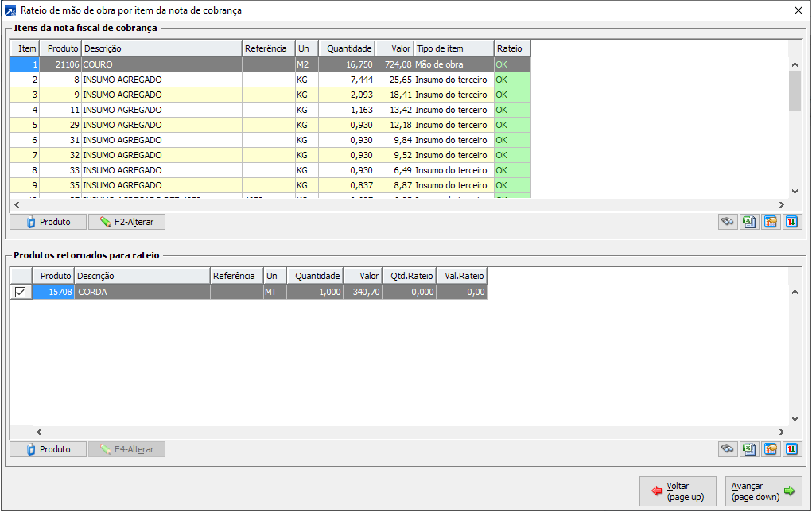Select item 5 row with product 29
Image resolution: width=812 pixels, height=512 pixels.
(x=270, y=125)
